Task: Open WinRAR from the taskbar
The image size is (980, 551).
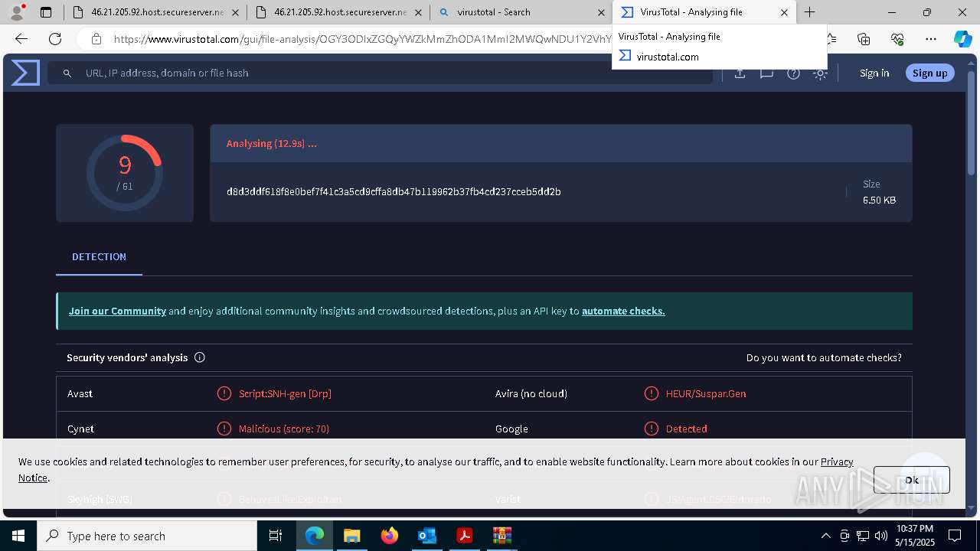Action: pyautogui.click(x=501, y=536)
